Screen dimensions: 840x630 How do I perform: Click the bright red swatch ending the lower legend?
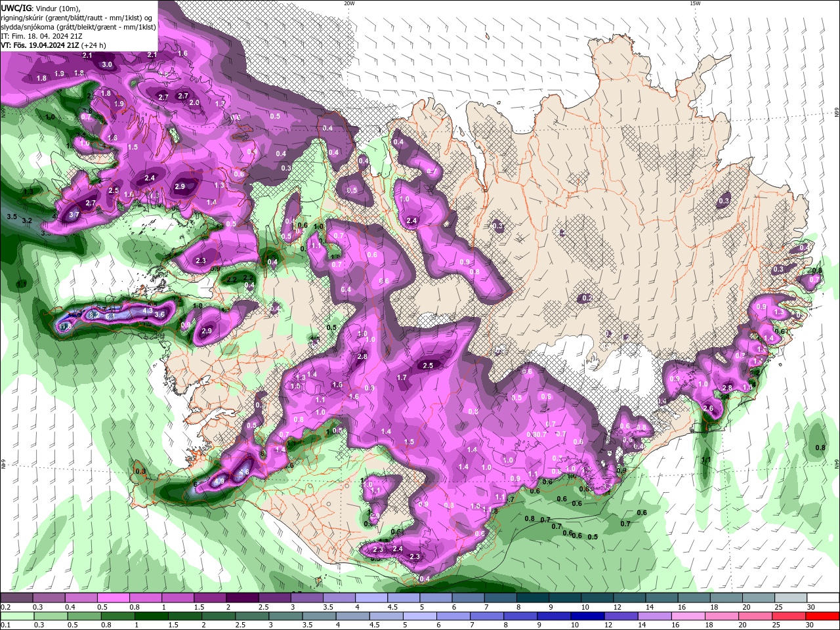point(822,616)
